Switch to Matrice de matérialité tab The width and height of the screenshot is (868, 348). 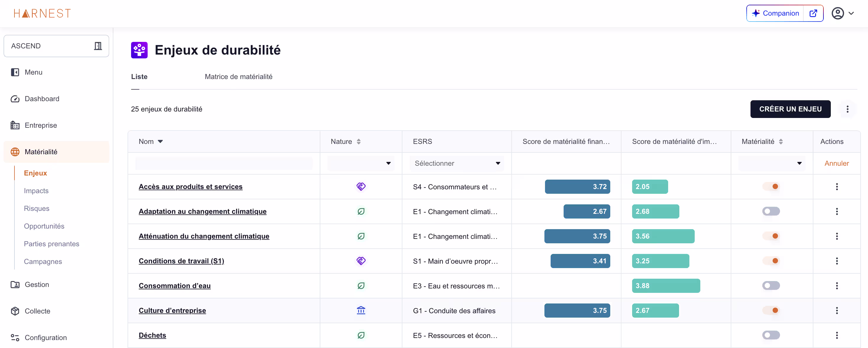click(238, 77)
